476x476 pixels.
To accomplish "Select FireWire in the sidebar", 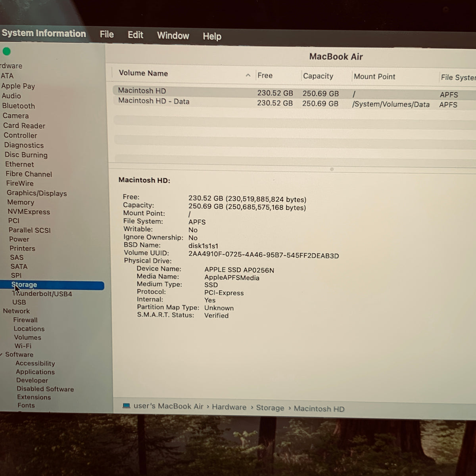I will coord(20,183).
